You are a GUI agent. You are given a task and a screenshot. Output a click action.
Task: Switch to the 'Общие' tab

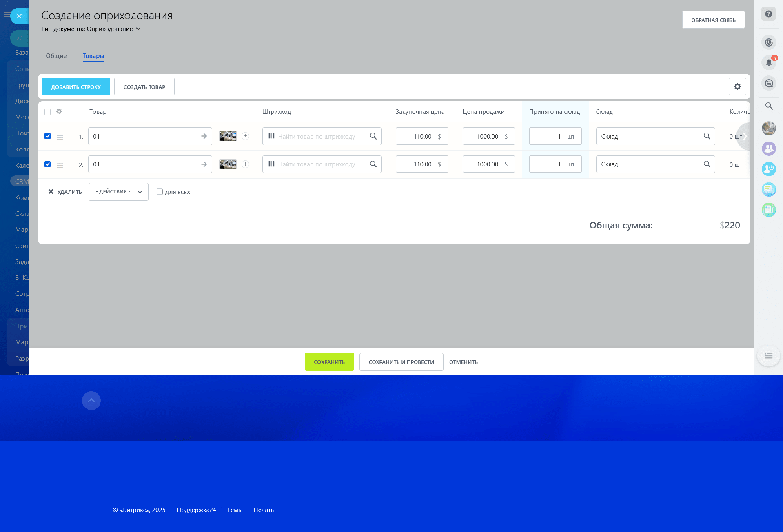(56, 56)
